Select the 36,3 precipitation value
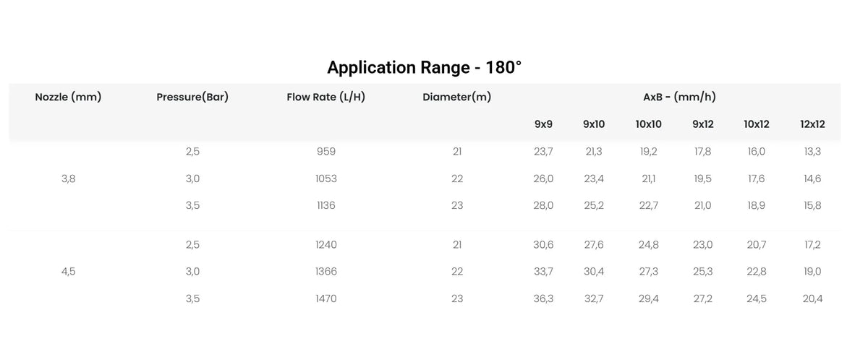This screenshot has width=868, height=357. point(543,298)
